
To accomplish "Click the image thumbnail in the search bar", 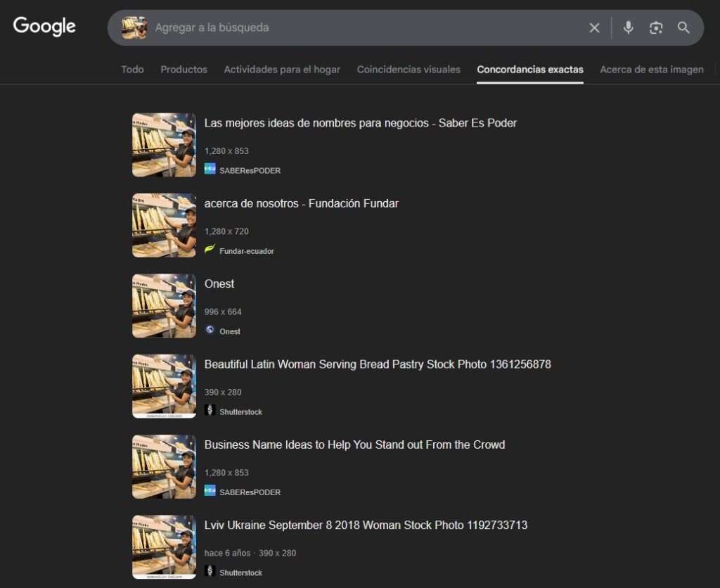I will (x=134, y=27).
